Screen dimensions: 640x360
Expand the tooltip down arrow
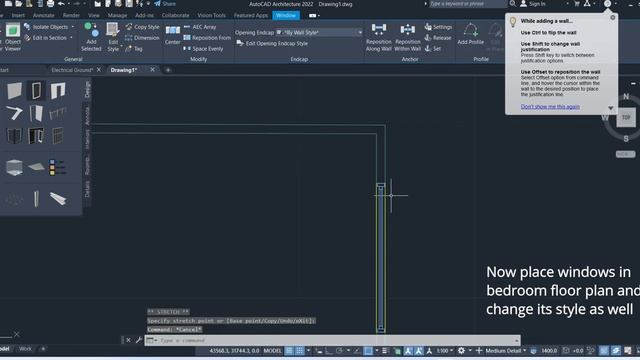(x=611, y=108)
